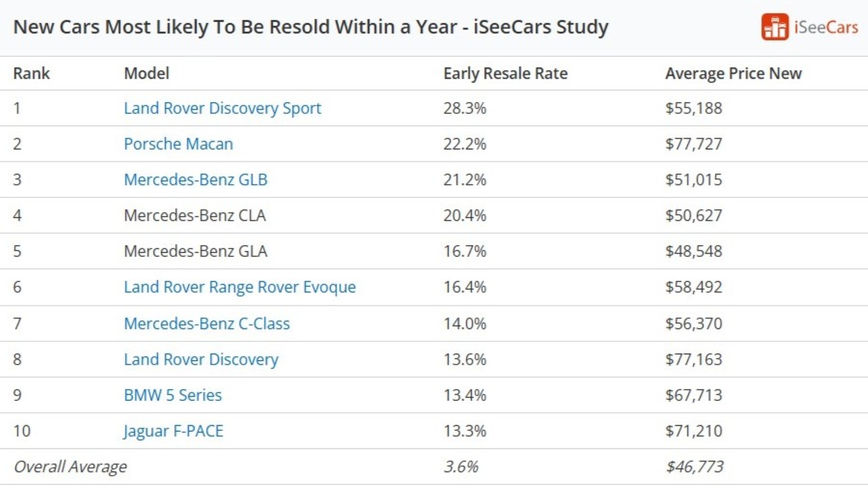
Task: Click the Mercedes-Benz GLA model name
Action: (195, 251)
